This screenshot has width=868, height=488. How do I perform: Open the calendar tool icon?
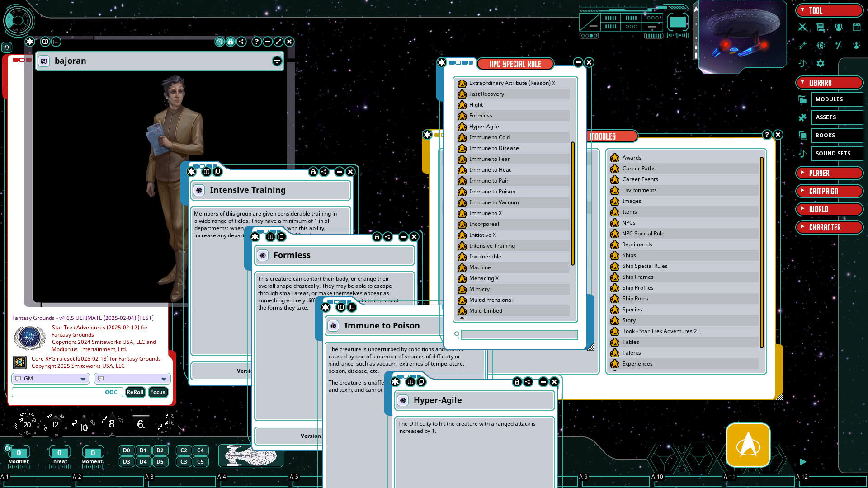[x=857, y=27]
